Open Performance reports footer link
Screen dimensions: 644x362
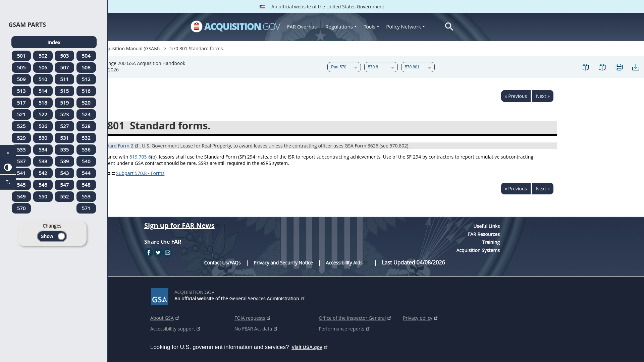[x=341, y=329]
